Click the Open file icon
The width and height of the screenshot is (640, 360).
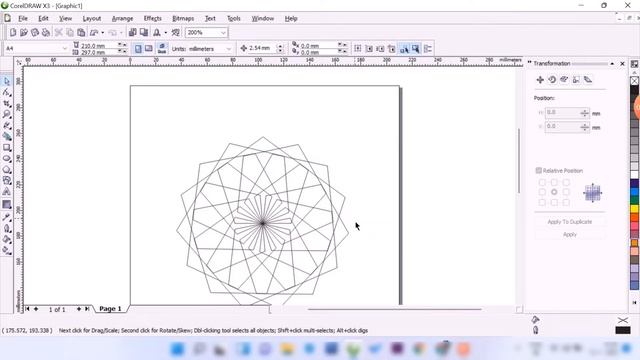coord(24,32)
